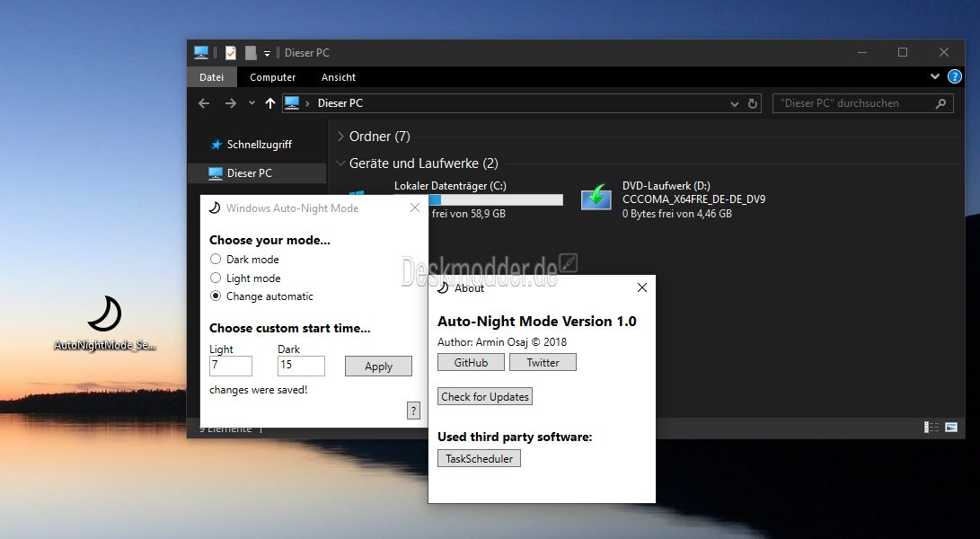Click the Check for Updates button
Viewport: 980px width, 539px height.
pyautogui.click(x=485, y=396)
